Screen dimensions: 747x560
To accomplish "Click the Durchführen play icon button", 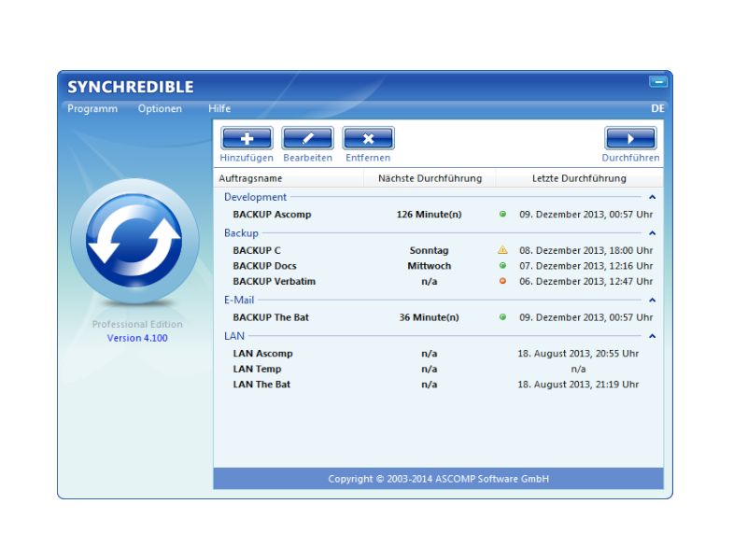I will tap(630, 138).
